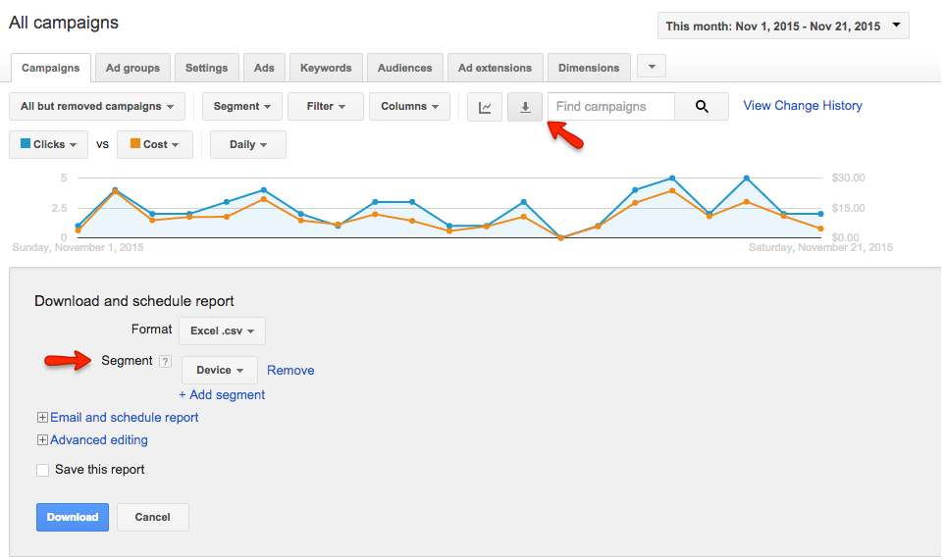Viewport: 944px width, 560px height.
Task: Expand the Advanced editing section
Action: point(42,440)
